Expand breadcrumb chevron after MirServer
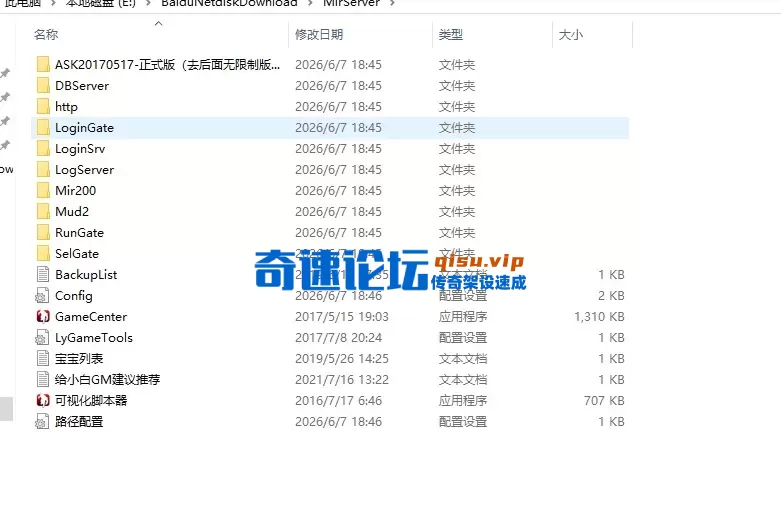The height and width of the screenshot is (524, 781). tap(392, 3)
